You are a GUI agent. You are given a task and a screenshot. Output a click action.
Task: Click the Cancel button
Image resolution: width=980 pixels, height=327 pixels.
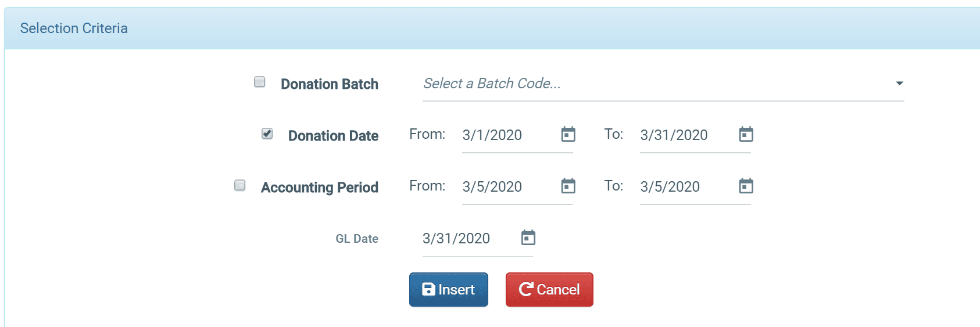(549, 289)
